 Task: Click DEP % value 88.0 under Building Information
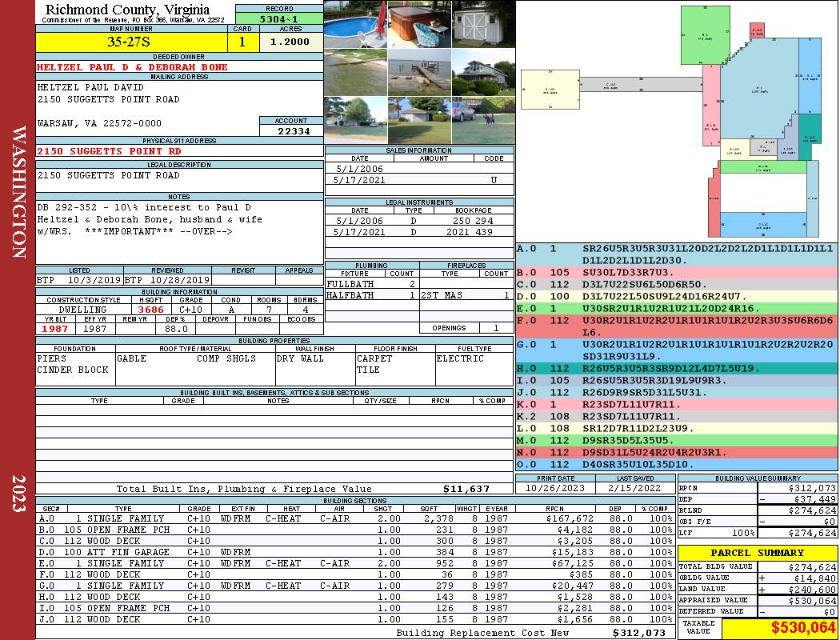point(176,329)
